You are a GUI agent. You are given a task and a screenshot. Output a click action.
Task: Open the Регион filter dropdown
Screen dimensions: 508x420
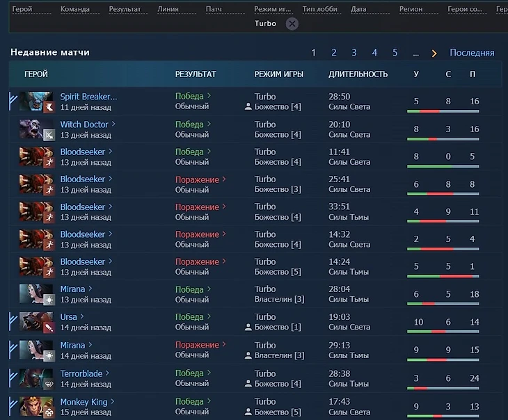[411, 10]
